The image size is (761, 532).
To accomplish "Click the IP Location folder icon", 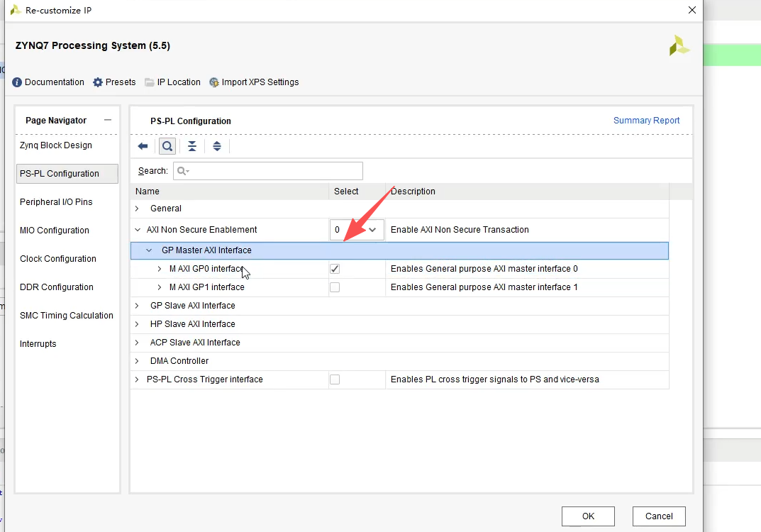I will point(150,82).
